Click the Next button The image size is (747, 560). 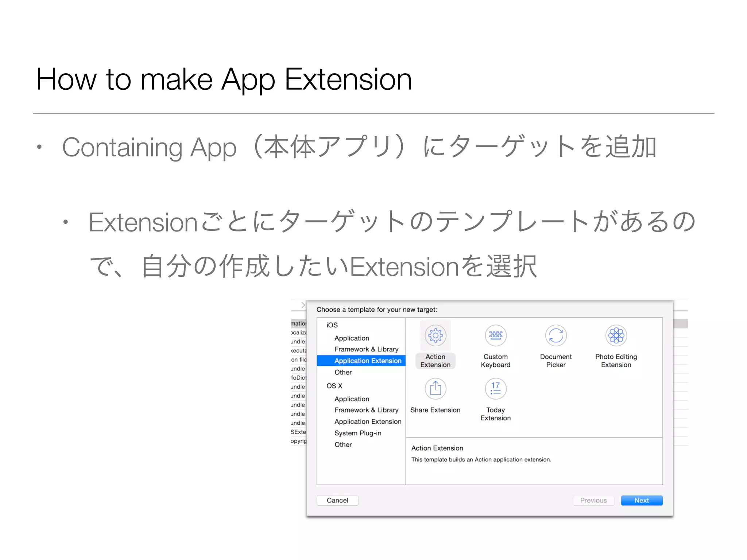click(642, 500)
